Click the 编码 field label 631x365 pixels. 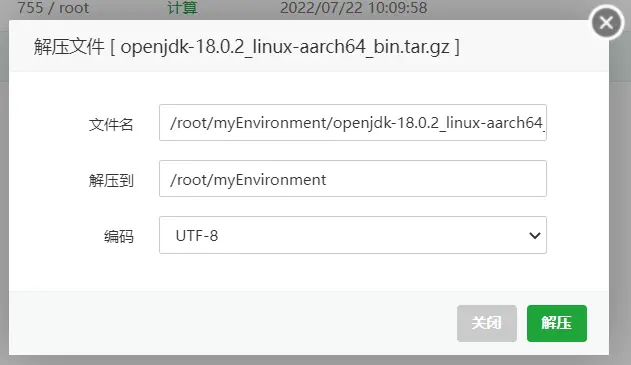(119, 236)
